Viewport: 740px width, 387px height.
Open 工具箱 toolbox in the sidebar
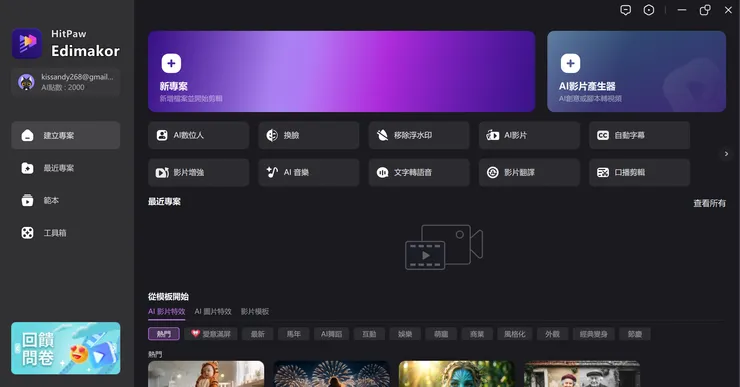point(66,233)
